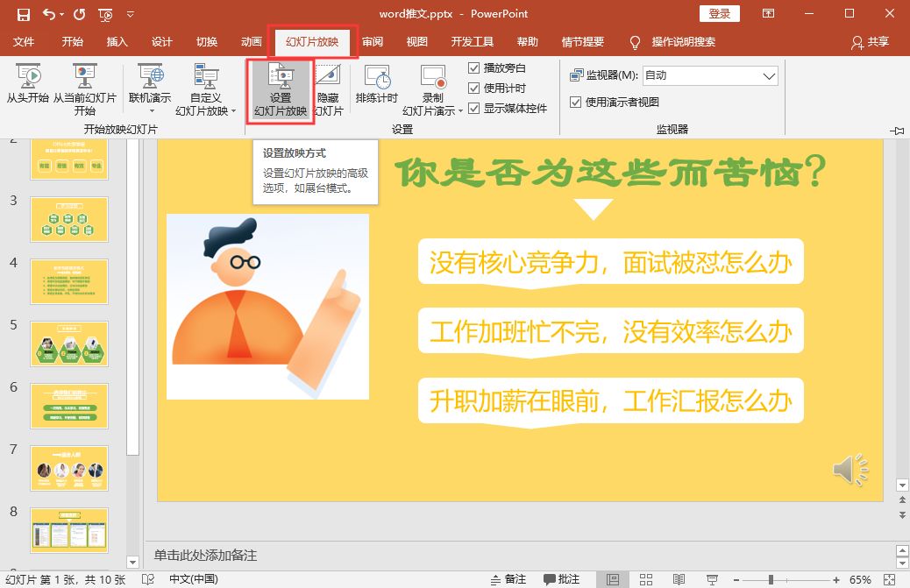Image resolution: width=910 pixels, height=588 pixels.
Task: Click the Undo icon in Quick Access Toolbar
Action: (x=48, y=13)
